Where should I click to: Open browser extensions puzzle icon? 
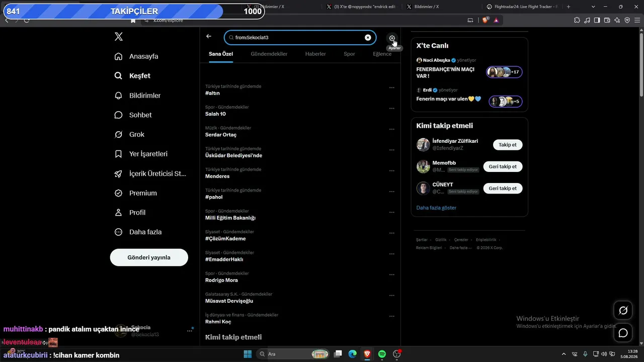pyautogui.click(x=577, y=20)
